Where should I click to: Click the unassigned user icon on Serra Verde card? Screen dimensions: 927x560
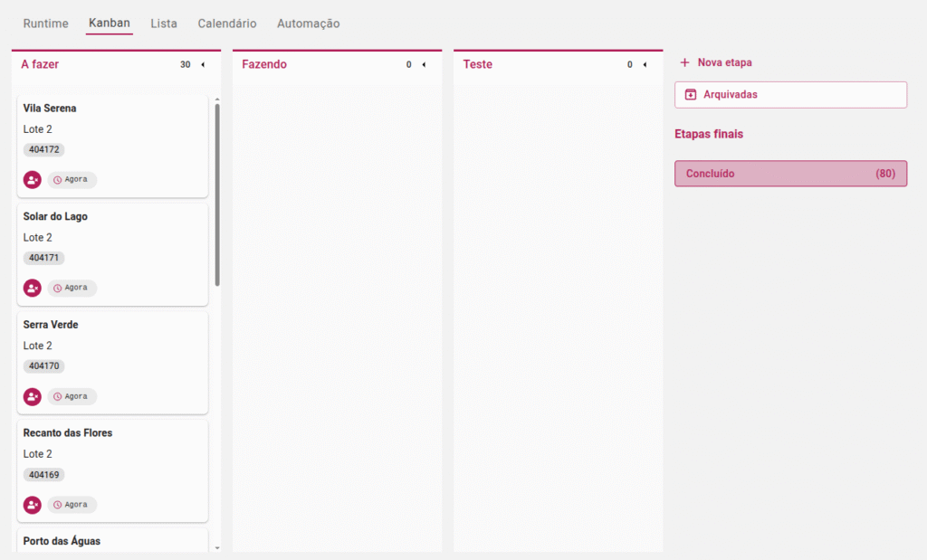coord(33,396)
